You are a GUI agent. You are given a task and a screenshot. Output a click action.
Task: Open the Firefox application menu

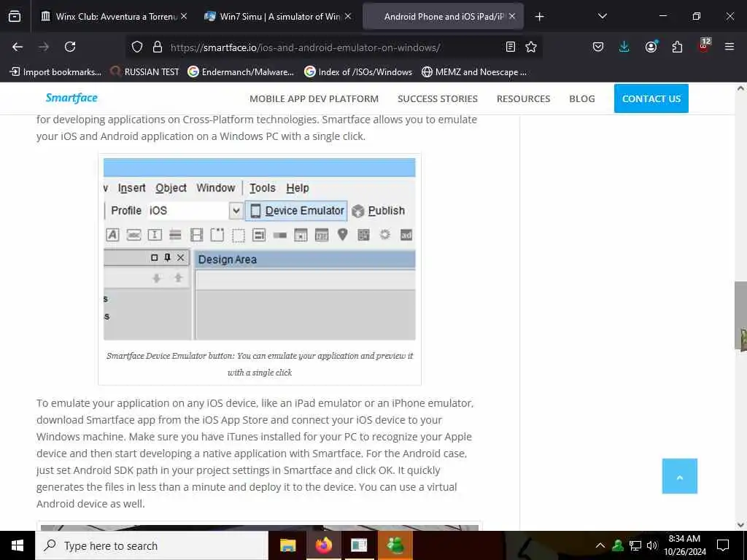[x=729, y=47]
